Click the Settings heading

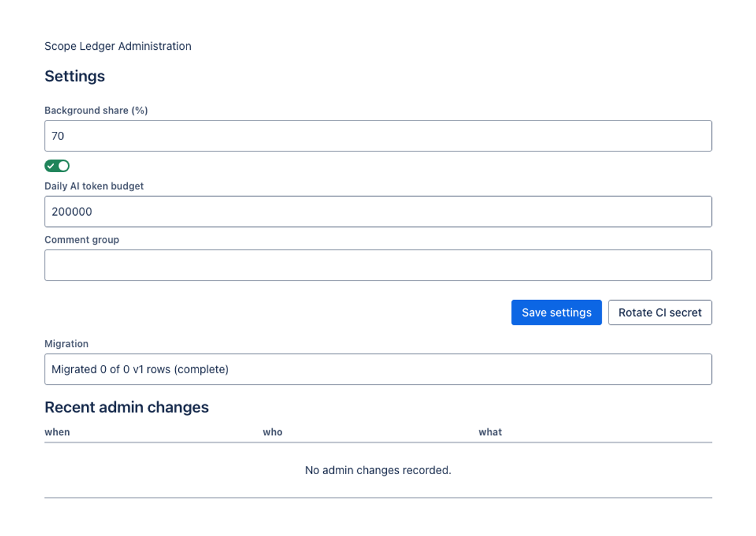point(74,76)
